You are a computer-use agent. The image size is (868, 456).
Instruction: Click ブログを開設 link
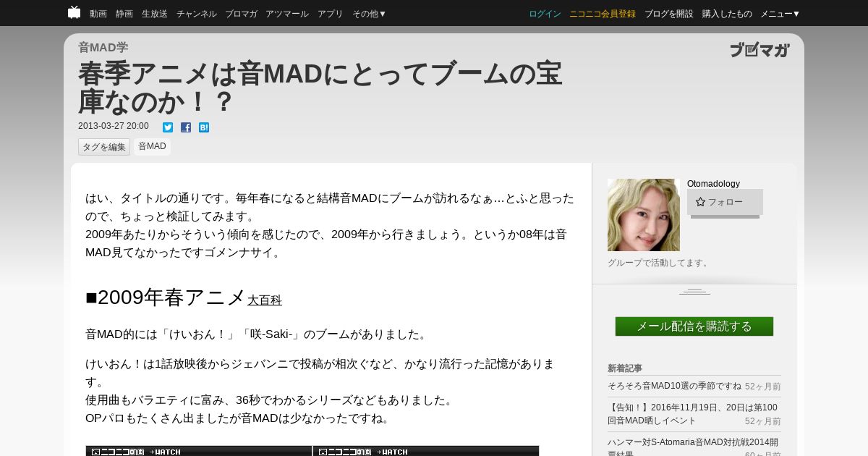pyautogui.click(x=669, y=14)
